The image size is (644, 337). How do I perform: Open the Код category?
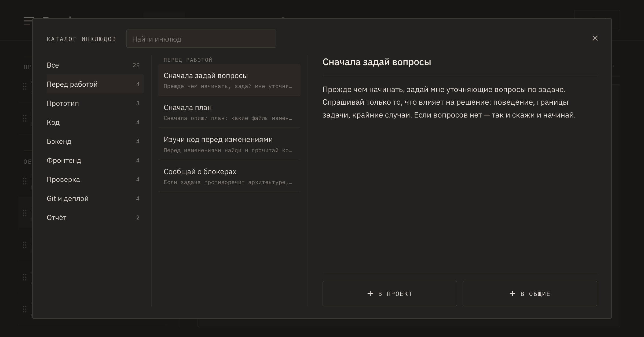coord(95,122)
